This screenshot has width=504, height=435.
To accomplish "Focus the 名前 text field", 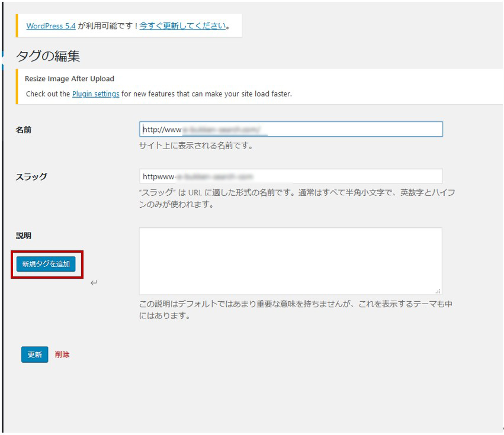I will [291, 129].
